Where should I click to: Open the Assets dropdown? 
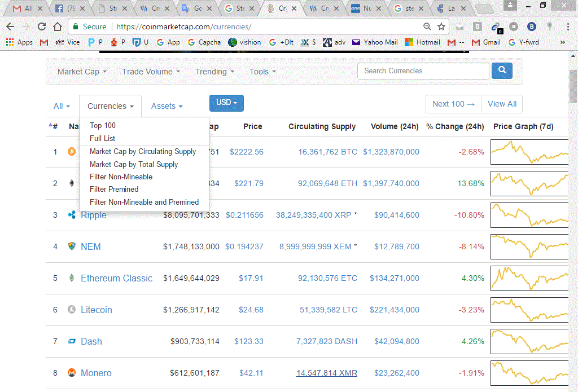click(x=167, y=106)
